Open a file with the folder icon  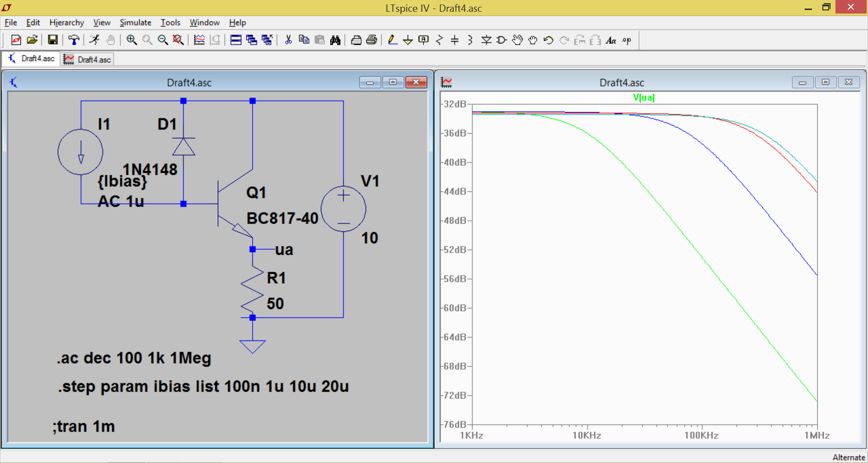(x=32, y=40)
